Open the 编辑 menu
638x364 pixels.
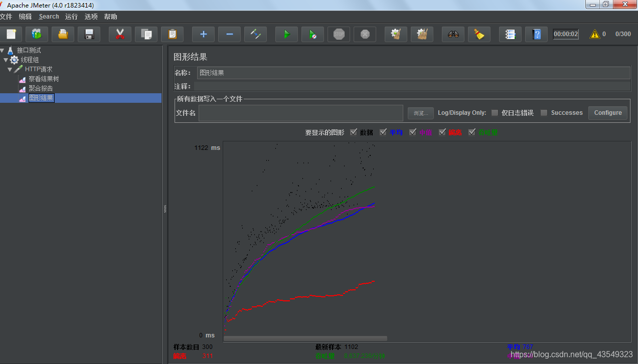[25, 17]
